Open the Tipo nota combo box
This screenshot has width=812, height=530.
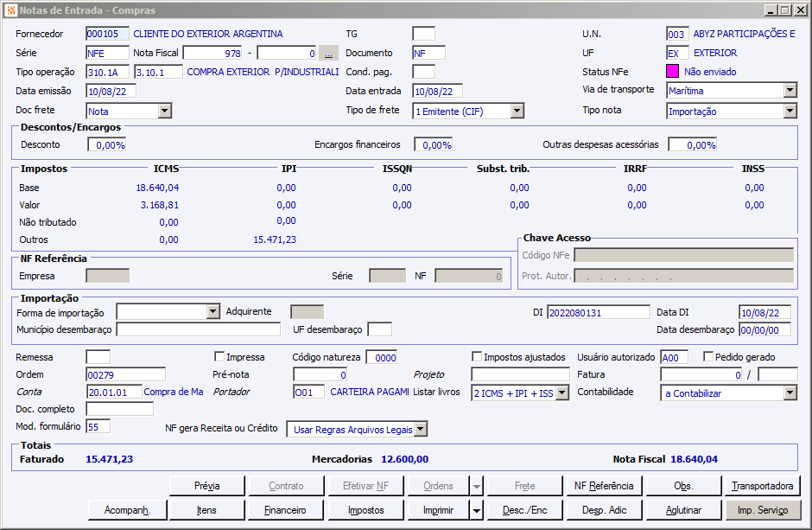click(x=790, y=111)
